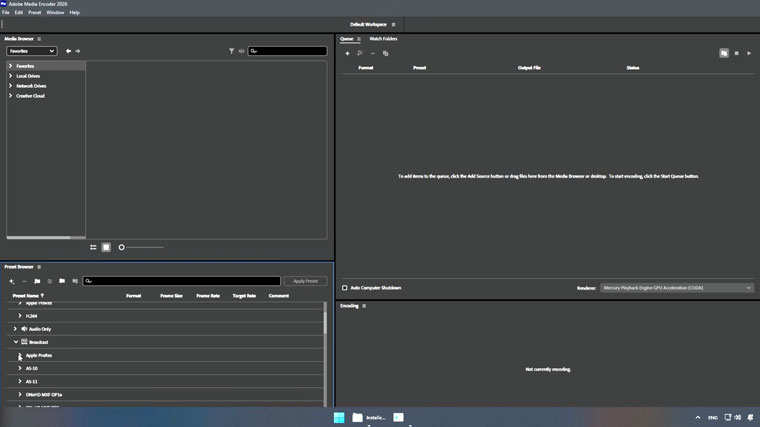The image size is (760, 427).
Task: Click Add Output icon in Queue toolbar
Action: [x=360, y=53]
